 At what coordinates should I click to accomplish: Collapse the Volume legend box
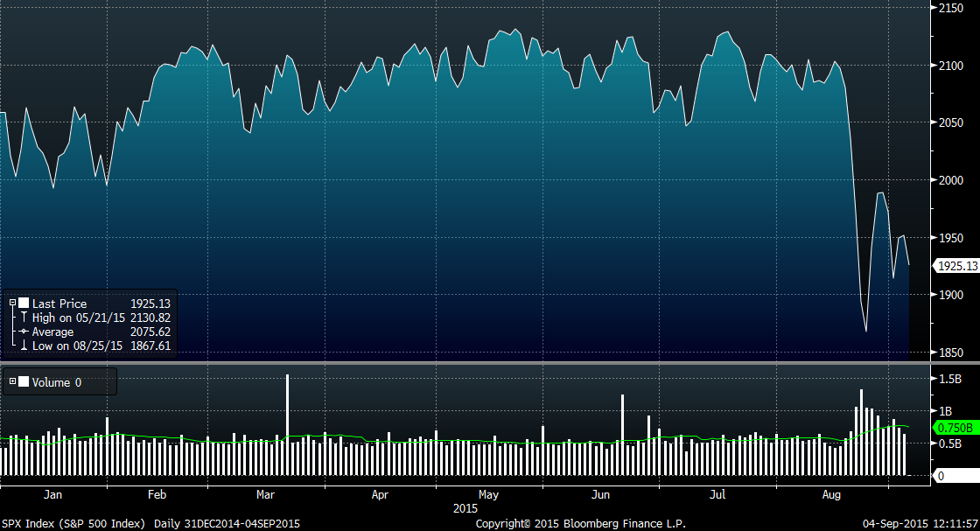(12, 381)
